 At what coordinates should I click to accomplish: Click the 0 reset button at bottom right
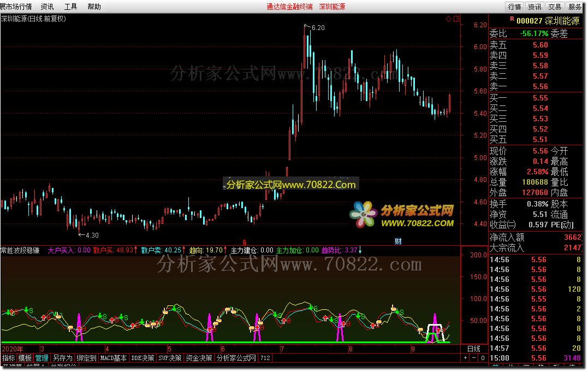[483, 358]
